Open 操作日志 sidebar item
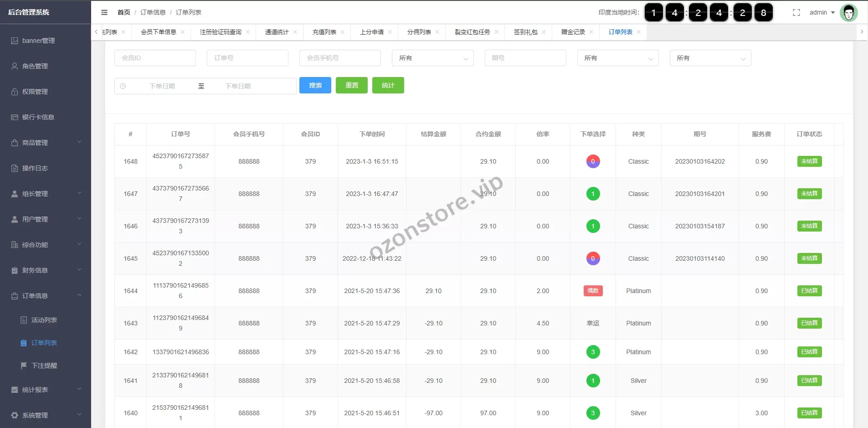Screen dimensions: 868x428 [x=35, y=168]
